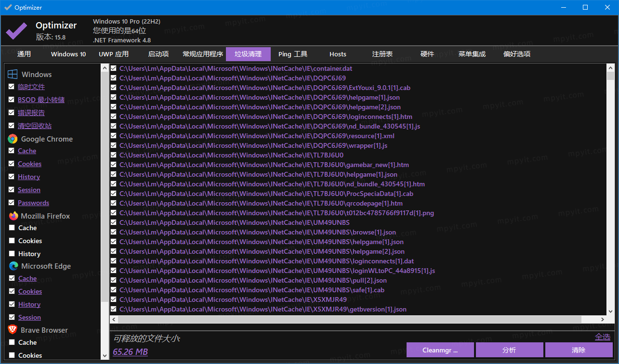
Task: Open the UWP 应用 tab
Action: 114,54
